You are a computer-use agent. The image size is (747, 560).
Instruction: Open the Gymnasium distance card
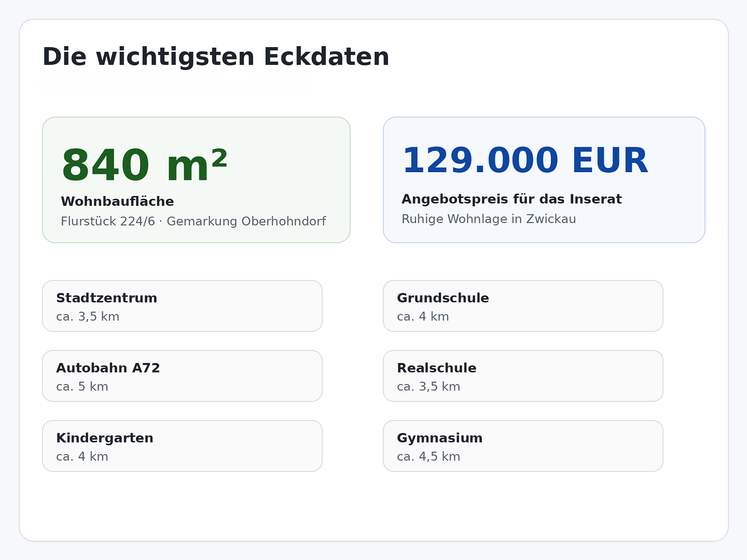tap(523, 446)
